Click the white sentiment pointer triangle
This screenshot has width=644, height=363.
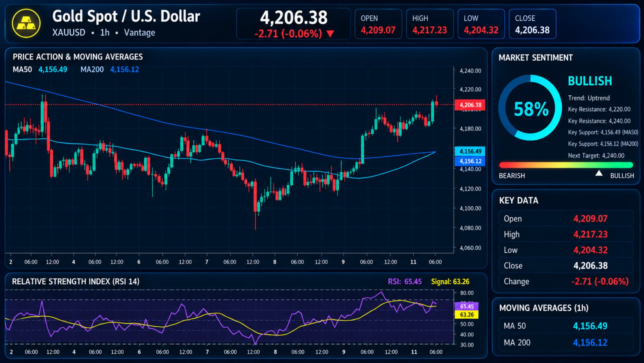(x=599, y=173)
